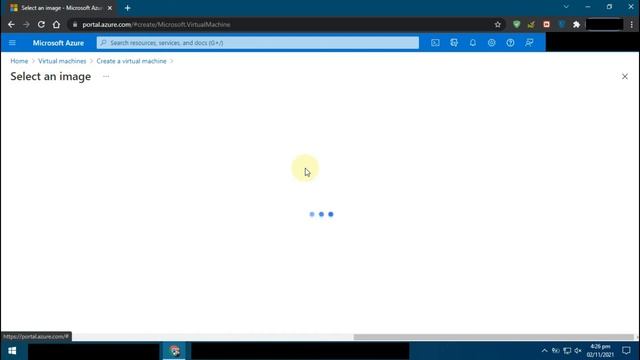
Task: Select the 'Select an image - Microsoft Azure' tab
Action: click(61, 8)
